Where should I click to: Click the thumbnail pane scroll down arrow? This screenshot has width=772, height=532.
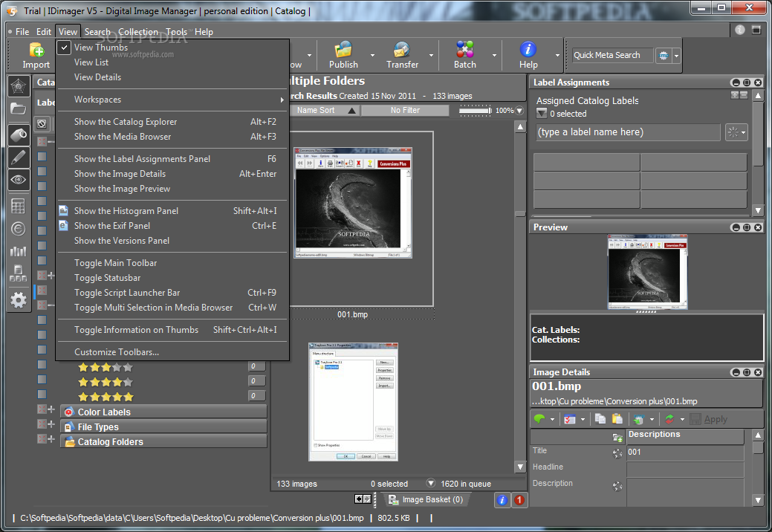(520, 467)
